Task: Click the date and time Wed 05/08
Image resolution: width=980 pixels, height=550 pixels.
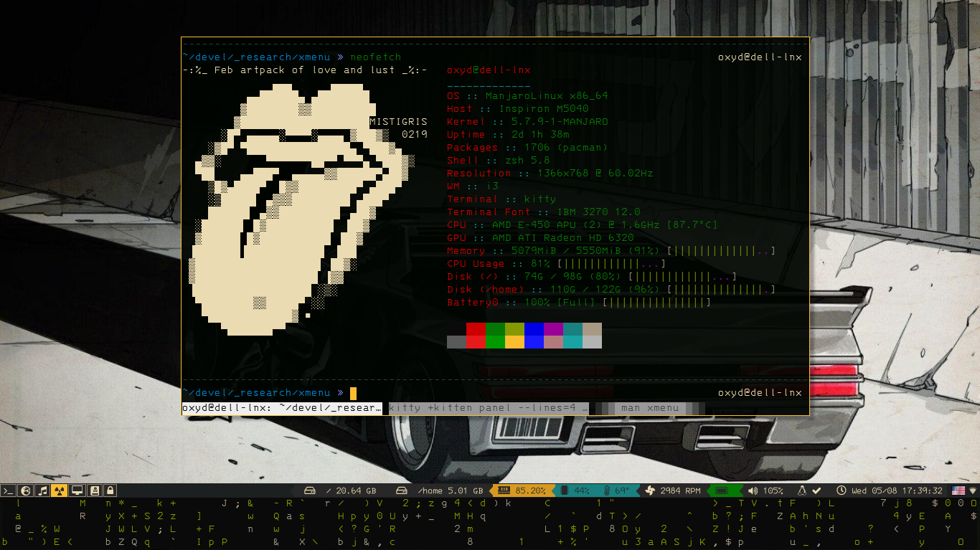Action: pyautogui.click(x=897, y=491)
